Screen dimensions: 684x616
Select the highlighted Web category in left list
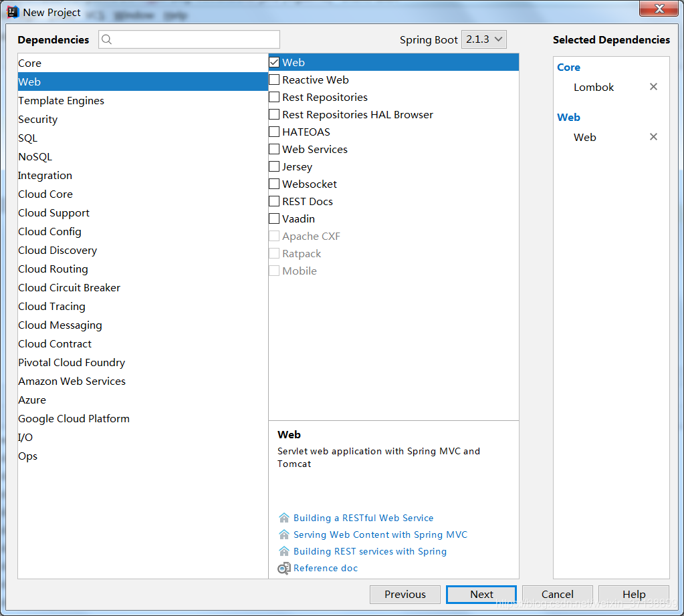coord(142,82)
